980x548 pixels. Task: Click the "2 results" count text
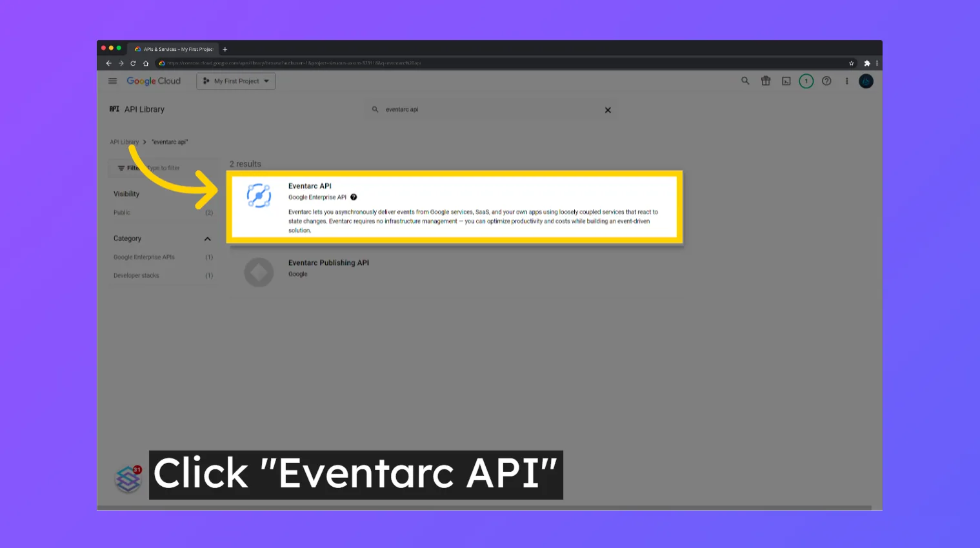pyautogui.click(x=245, y=164)
